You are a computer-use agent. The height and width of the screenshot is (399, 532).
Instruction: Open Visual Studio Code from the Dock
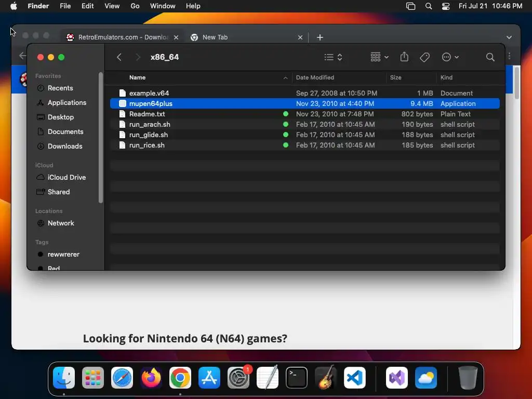pos(355,378)
